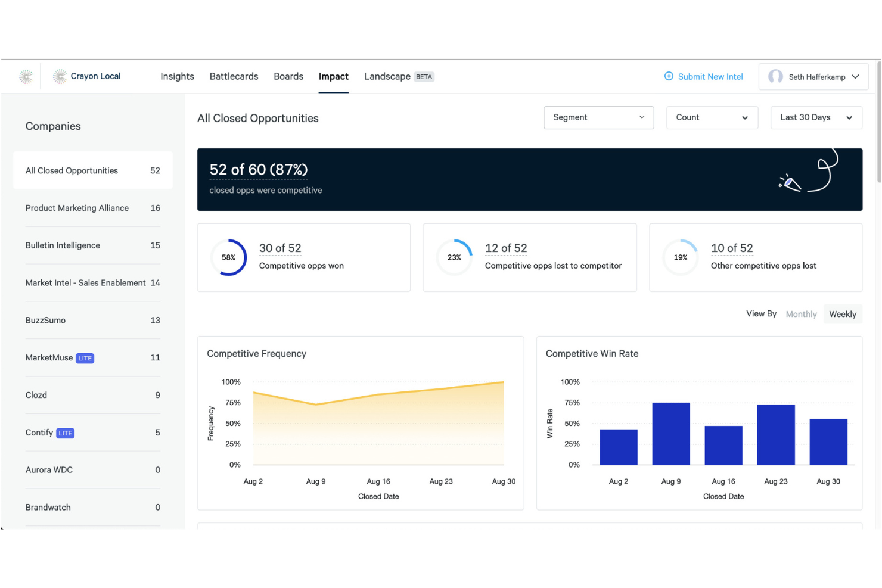This screenshot has height=588, width=882.
Task: Click the View By label
Action: pos(761,313)
